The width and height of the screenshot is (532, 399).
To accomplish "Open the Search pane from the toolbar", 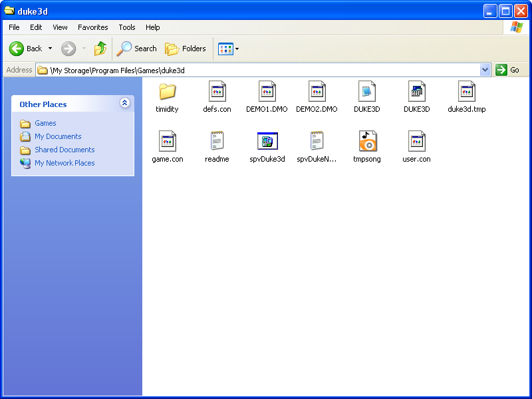I will (136, 49).
